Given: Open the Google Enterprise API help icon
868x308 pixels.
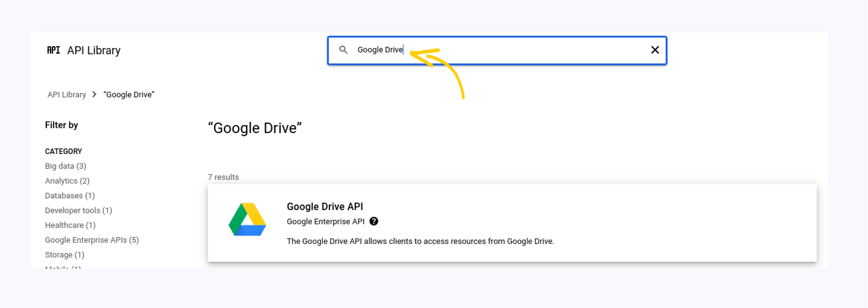Looking at the screenshot, I should point(374,222).
